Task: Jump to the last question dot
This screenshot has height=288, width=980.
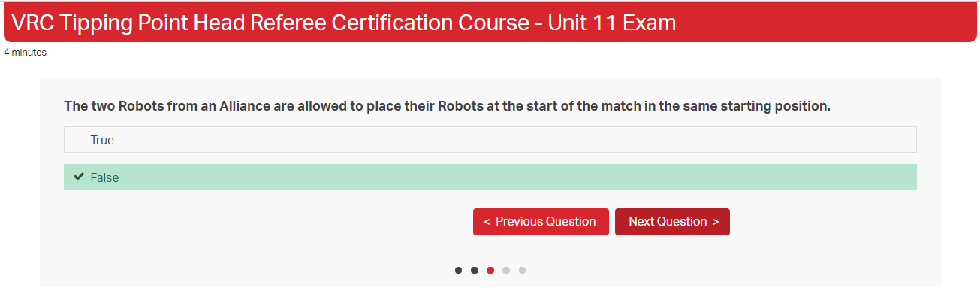Action: point(523,271)
